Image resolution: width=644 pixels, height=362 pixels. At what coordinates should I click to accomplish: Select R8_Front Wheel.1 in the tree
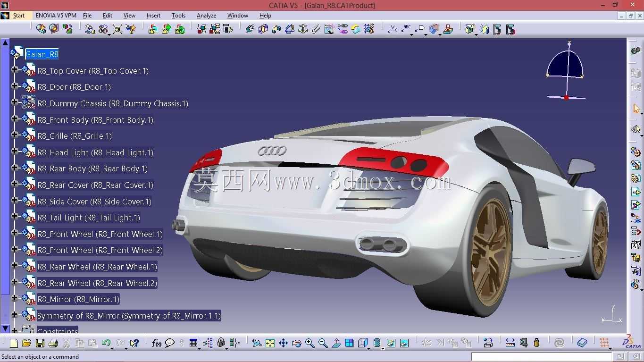click(100, 234)
